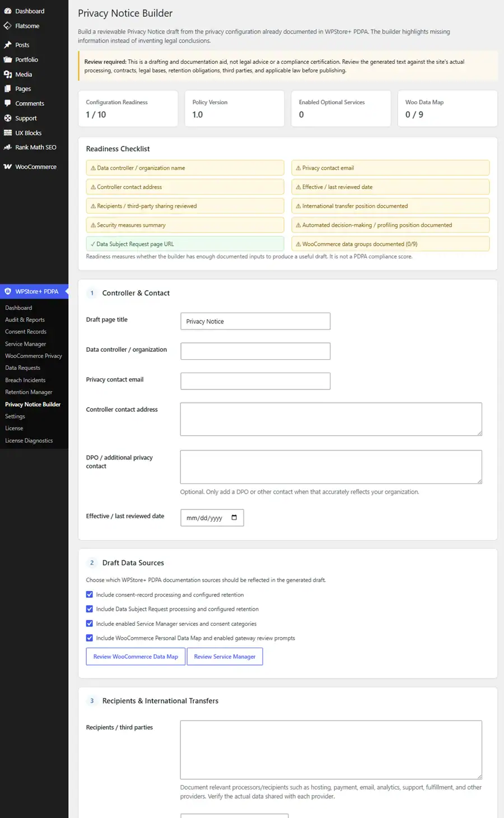Click 'Controller contact address' checklist item
The height and width of the screenshot is (818, 504).
click(x=185, y=187)
